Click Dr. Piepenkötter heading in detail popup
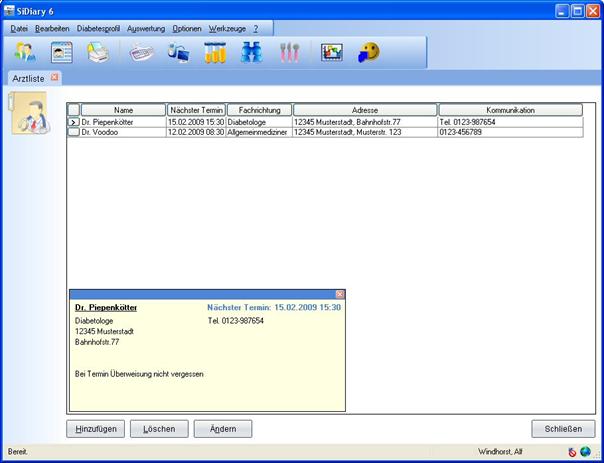The width and height of the screenshot is (604, 463). pyautogui.click(x=106, y=307)
